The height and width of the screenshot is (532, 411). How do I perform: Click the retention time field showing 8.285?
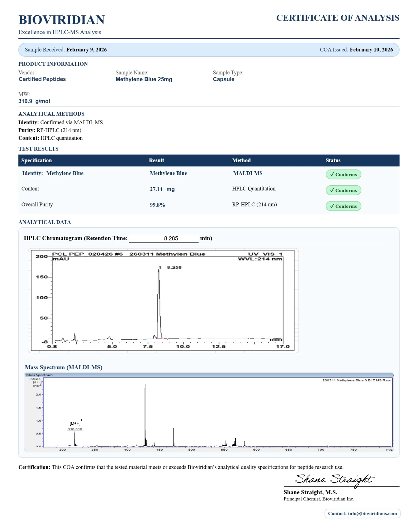pos(164,238)
